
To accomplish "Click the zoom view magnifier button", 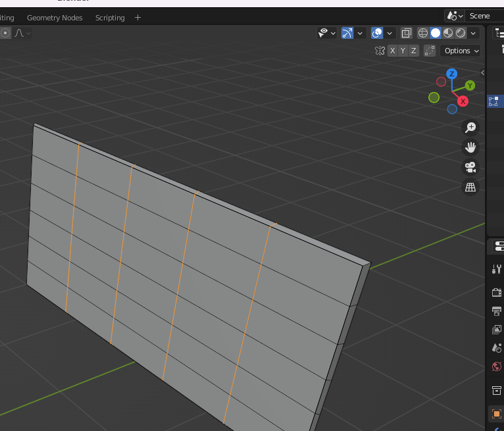I will [x=470, y=128].
